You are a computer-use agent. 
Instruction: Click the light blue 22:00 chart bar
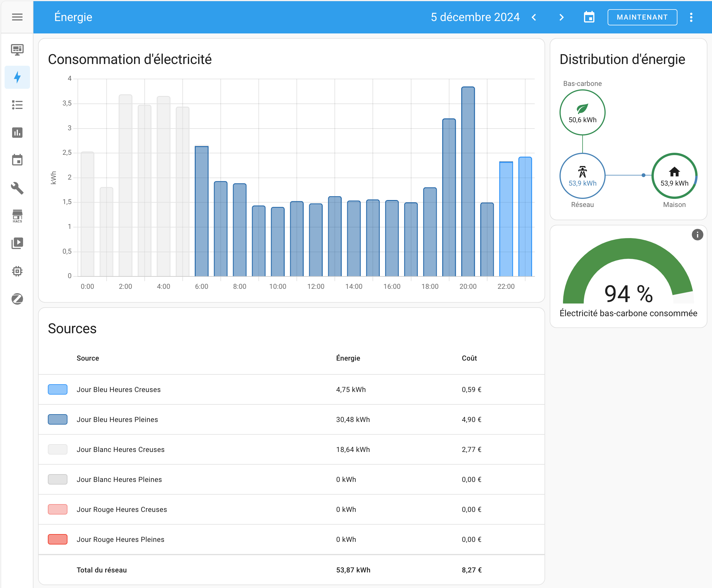[x=506, y=219]
